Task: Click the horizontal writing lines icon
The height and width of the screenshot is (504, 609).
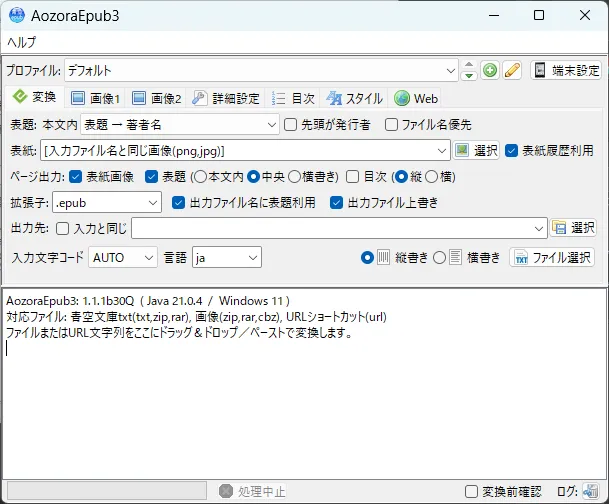Action: (456, 257)
